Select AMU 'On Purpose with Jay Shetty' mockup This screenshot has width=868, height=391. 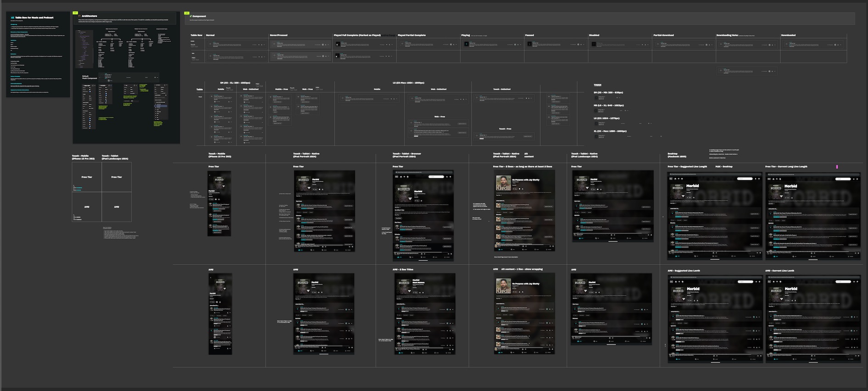524,313
